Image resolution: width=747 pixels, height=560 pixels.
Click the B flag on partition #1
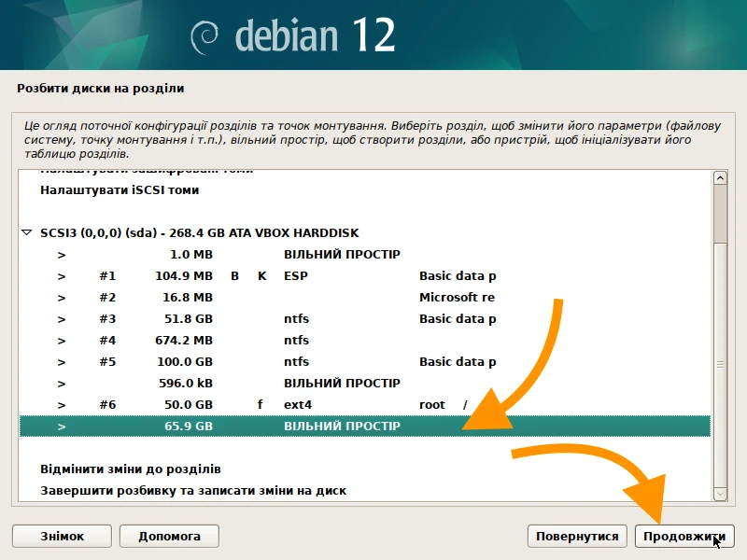coord(235,275)
